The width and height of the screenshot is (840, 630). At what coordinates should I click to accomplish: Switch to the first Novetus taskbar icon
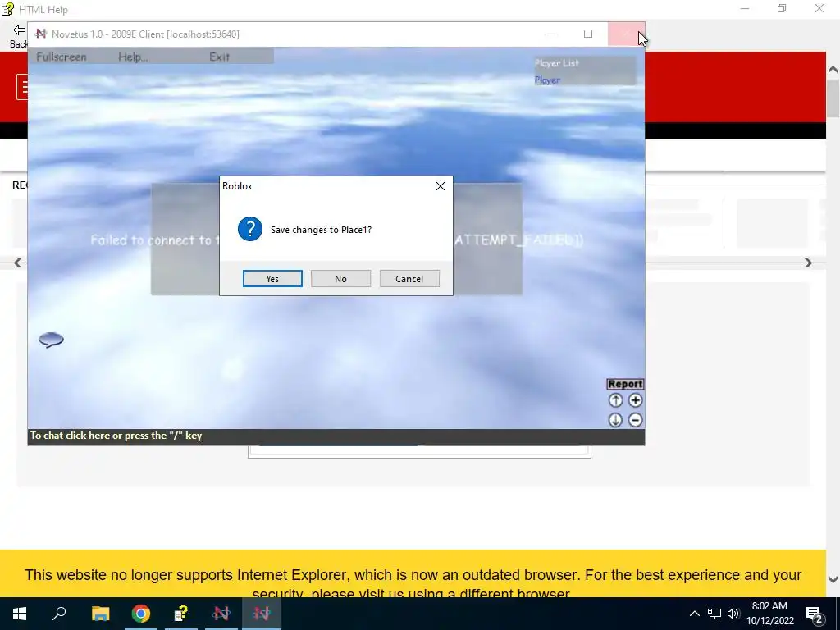point(221,614)
